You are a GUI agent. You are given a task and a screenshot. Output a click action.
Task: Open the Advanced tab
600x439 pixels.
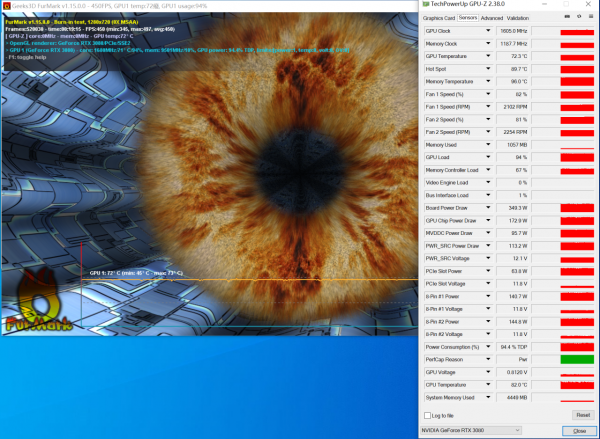[492, 18]
